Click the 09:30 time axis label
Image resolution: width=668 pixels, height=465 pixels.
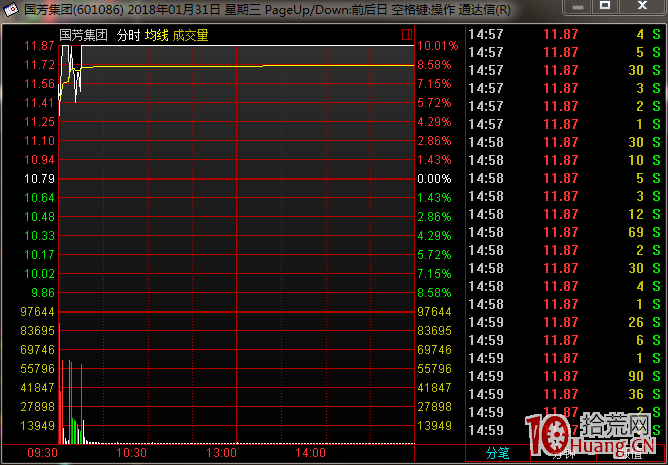[42, 453]
